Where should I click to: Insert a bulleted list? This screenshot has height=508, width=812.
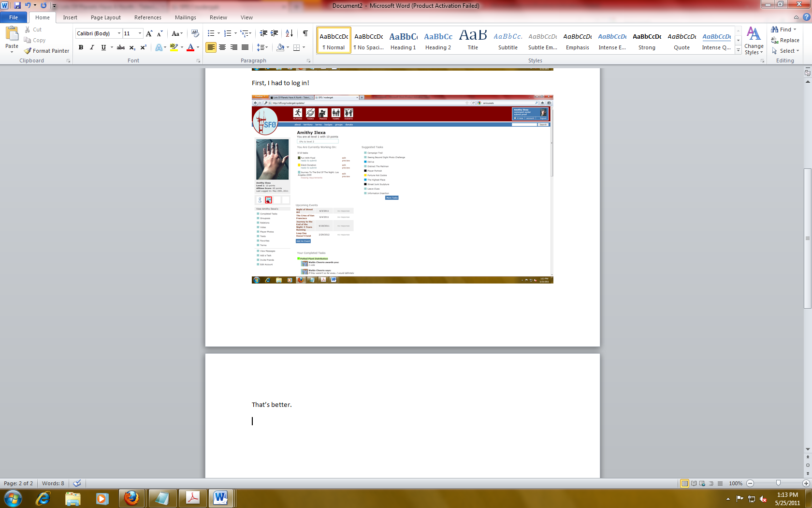(211, 33)
